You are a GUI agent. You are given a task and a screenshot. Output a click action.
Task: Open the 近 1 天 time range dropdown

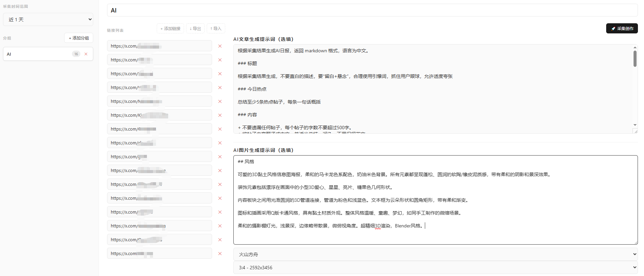[x=48, y=20]
